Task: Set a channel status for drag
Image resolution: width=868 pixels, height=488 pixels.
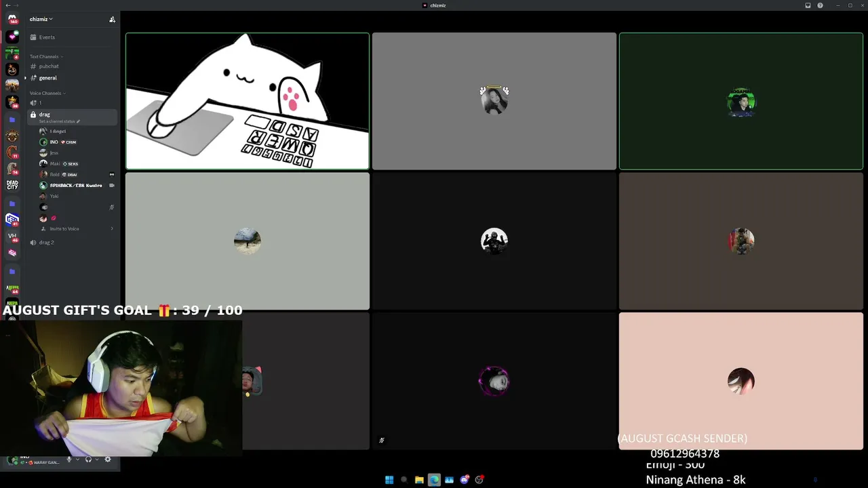Action: (60, 121)
